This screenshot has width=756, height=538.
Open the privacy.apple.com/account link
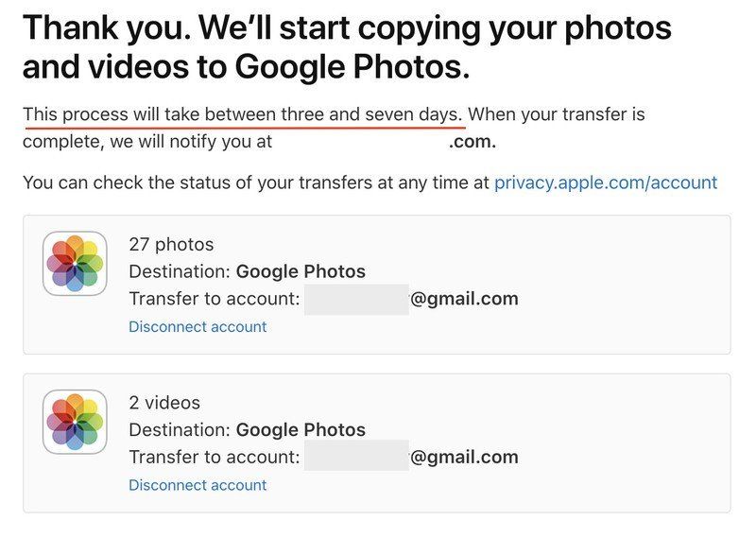click(605, 182)
